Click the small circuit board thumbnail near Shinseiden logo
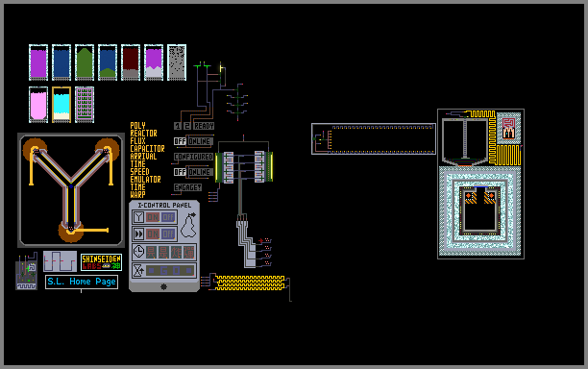The width and height of the screenshot is (588, 369). click(x=27, y=271)
